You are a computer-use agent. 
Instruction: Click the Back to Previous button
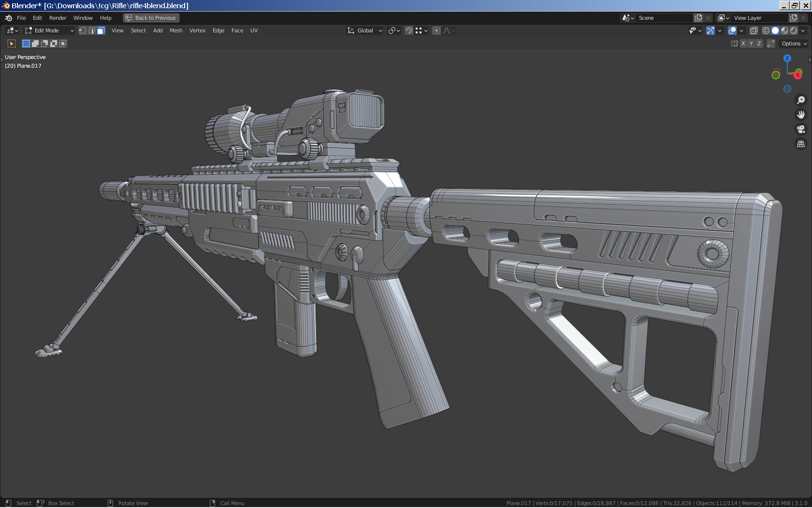151,17
